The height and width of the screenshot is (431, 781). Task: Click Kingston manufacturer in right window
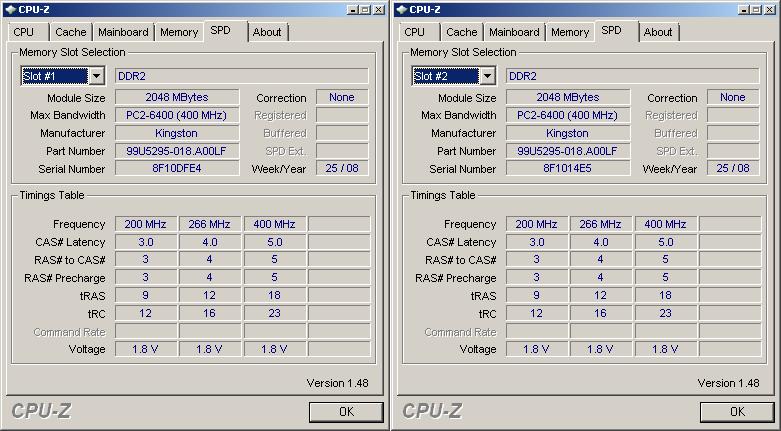coord(568,133)
